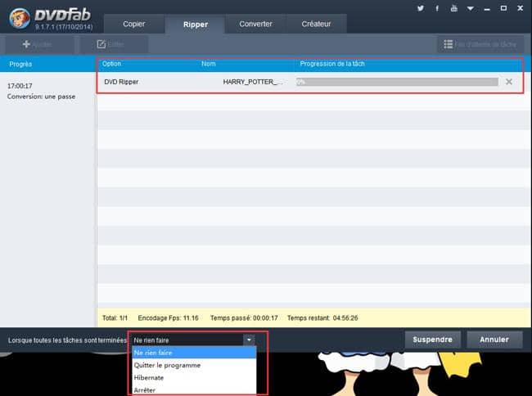
Task: Click the Progression de la tâche header
Action: (332, 63)
